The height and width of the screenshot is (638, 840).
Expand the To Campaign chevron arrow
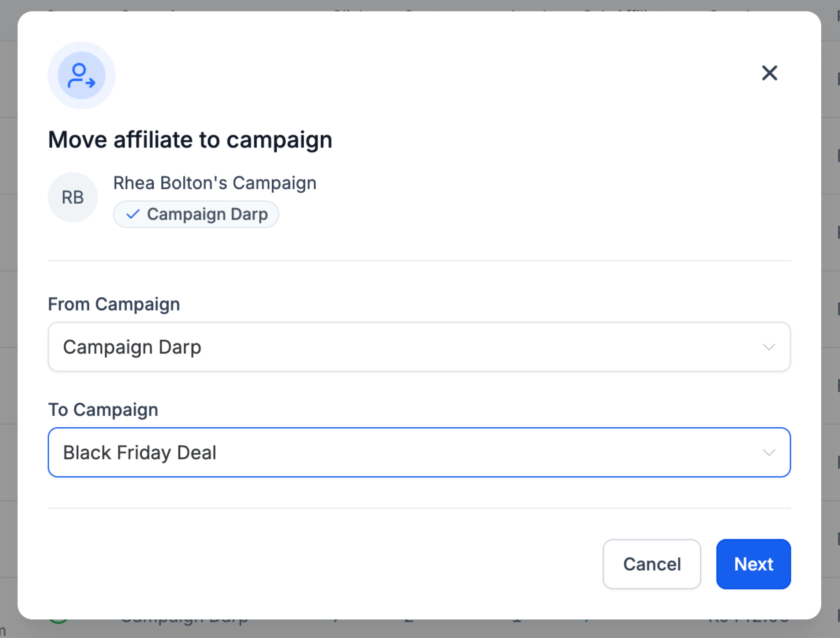(x=769, y=453)
